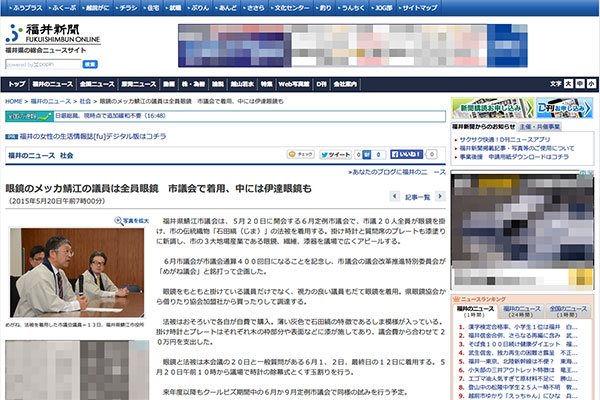This screenshot has width=600, height=400.
Task: Set text size to large (大)
Action: pos(568,83)
